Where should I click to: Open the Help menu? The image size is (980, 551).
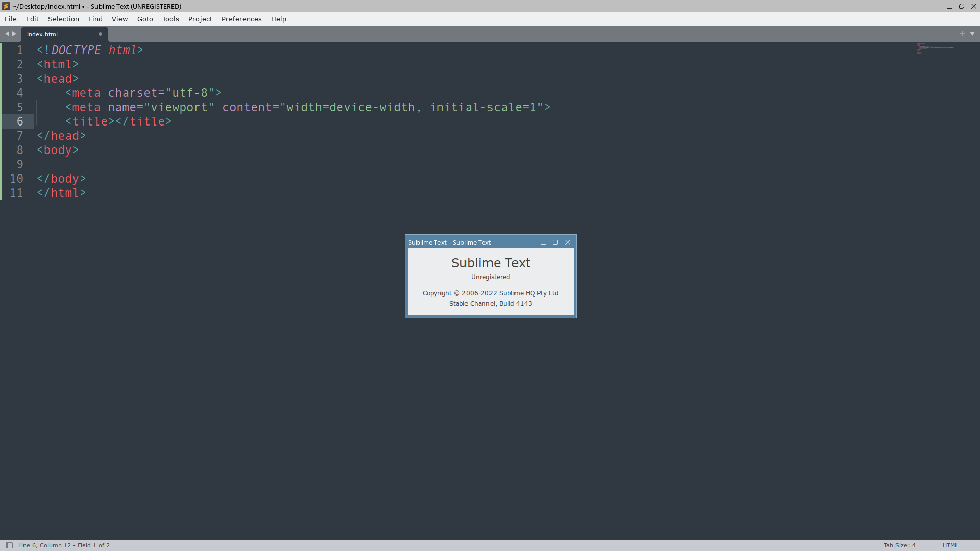(x=279, y=19)
